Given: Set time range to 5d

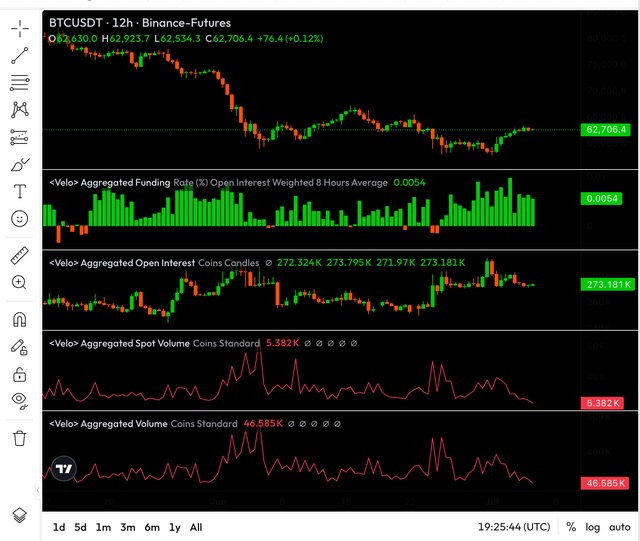Looking at the screenshot, I should [80, 528].
